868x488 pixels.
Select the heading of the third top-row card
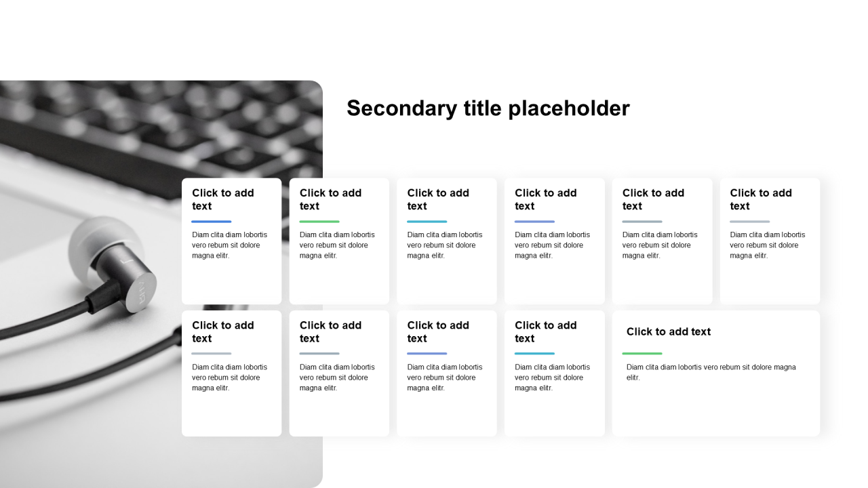(x=438, y=199)
